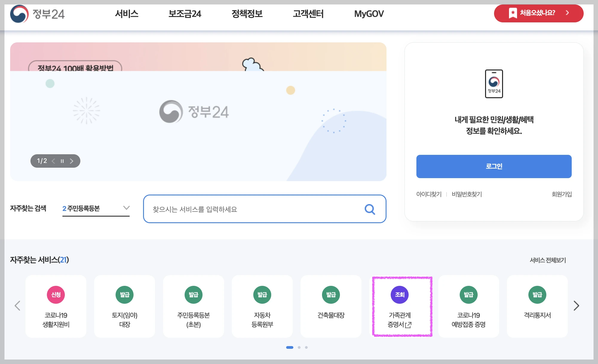
Task: Click the 조회 badge on 가족관계 증명서
Action: coord(400,295)
